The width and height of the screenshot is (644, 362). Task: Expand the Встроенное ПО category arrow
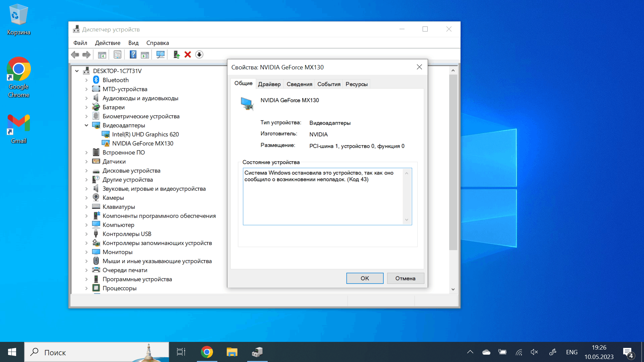click(86, 153)
